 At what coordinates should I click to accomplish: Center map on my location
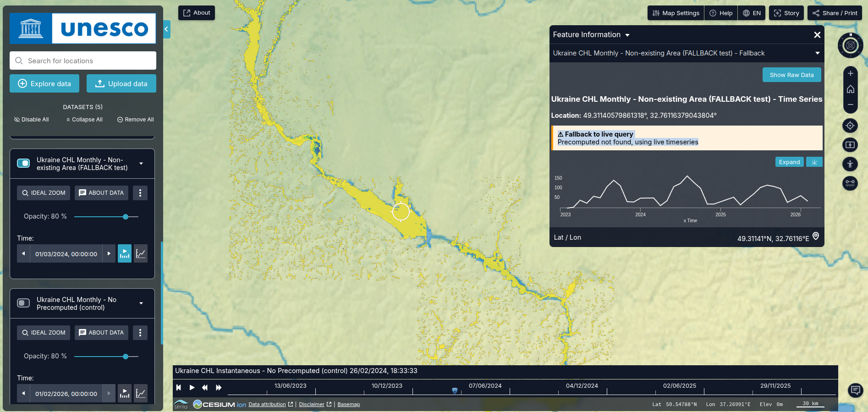(x=850, y=126)
